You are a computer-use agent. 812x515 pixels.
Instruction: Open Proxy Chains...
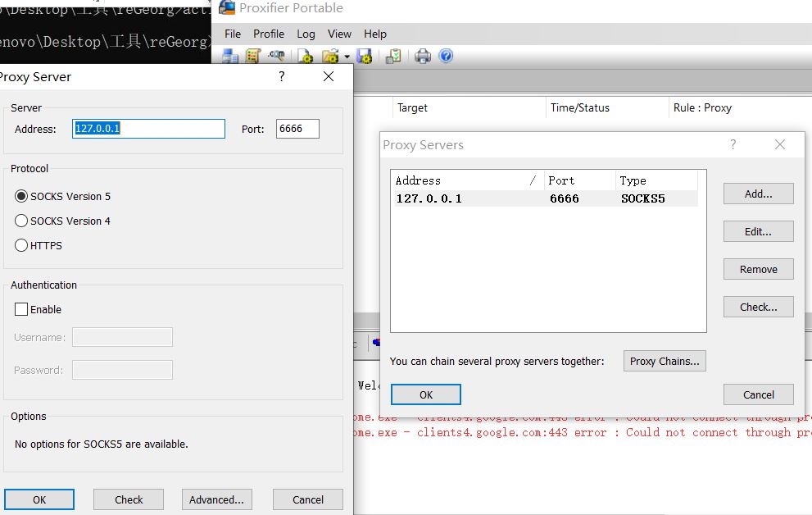tap(665, 361)
